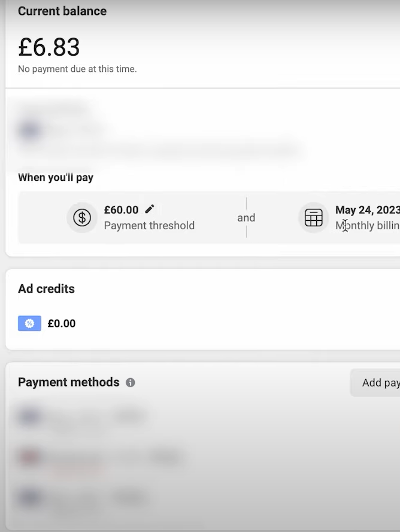Click the calendar billing date icon
This screenshot has height=532, width=400.
pos(314,218)
